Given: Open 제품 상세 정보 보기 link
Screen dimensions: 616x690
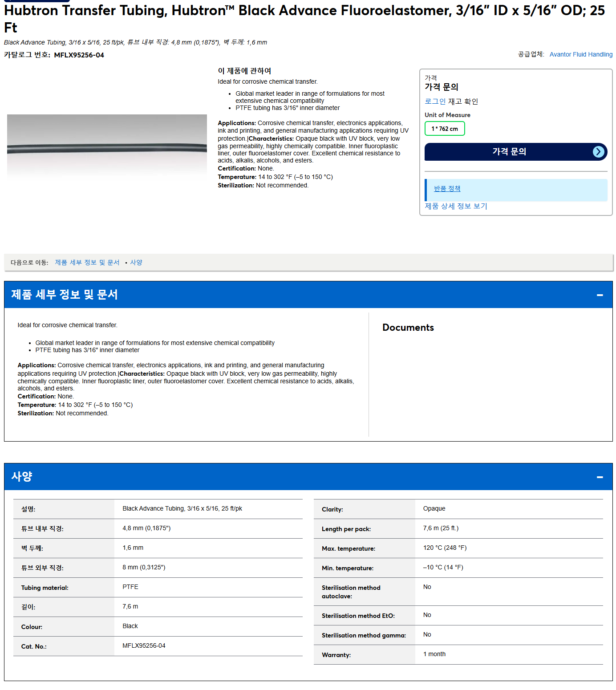Looking at the screenshot, I should [456, 206].
